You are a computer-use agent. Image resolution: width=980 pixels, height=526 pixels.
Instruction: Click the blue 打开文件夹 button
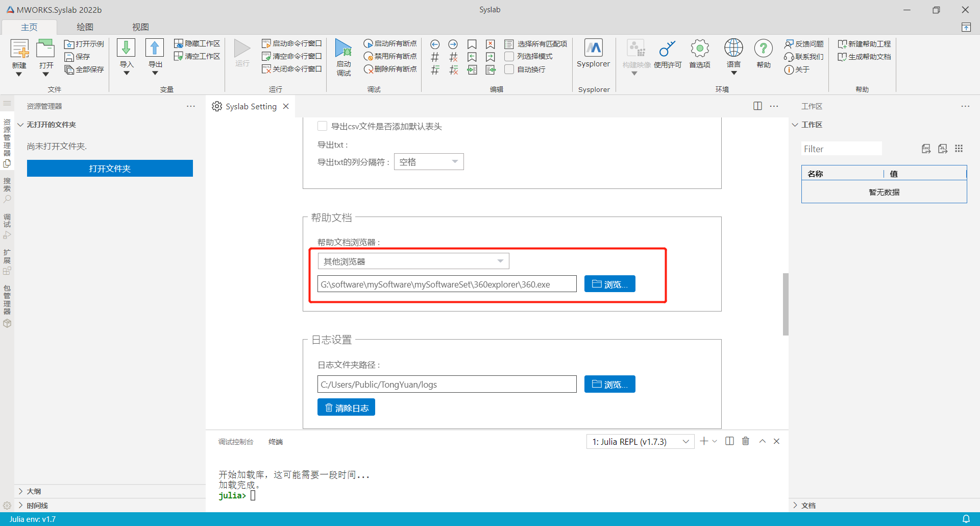(x=110, y=169)
